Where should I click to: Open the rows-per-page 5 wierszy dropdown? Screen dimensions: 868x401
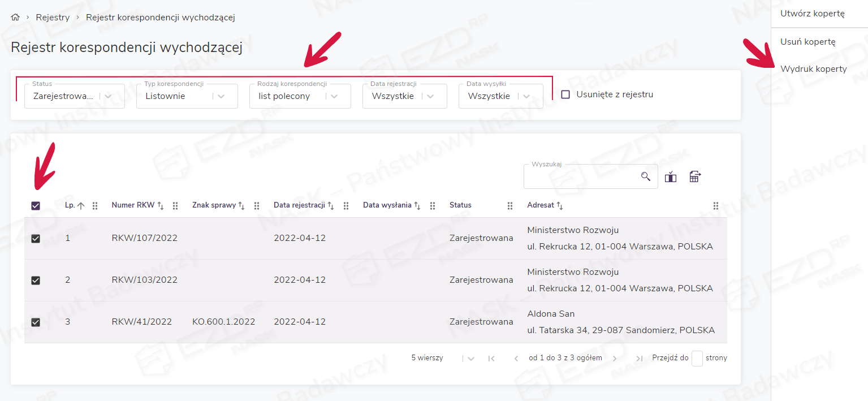coord(470,358)
